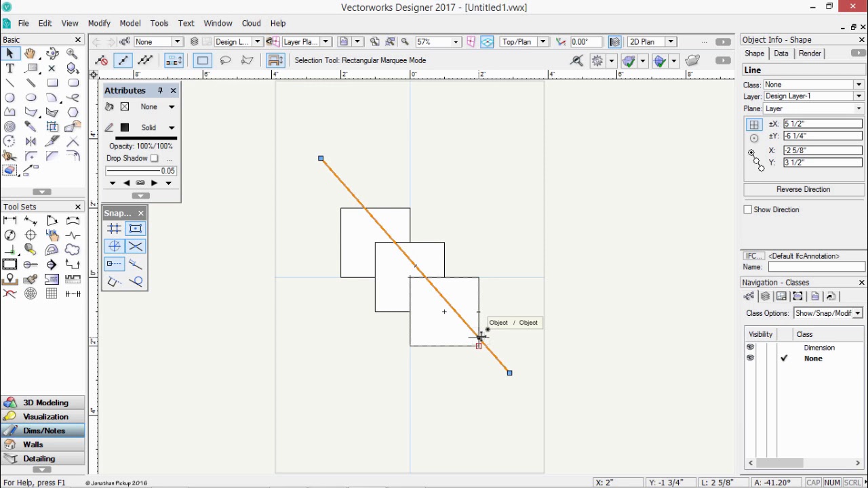Toggle Snap to Angle
The height and width of the screenshot is (488, 868).
[x=114, y=246]
